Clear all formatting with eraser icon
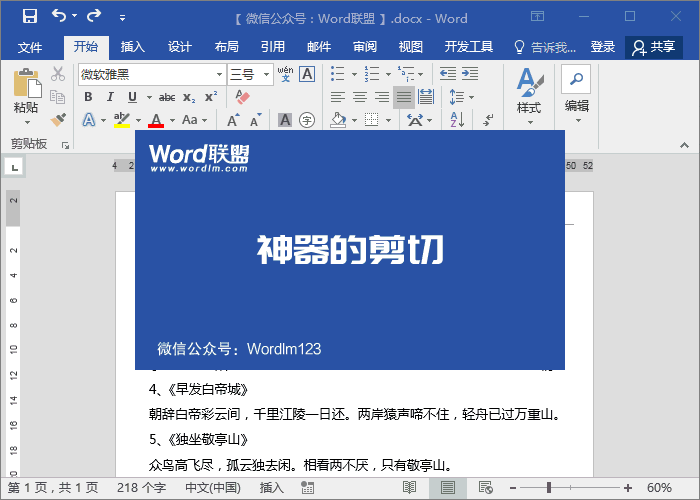The image size is (700, 500). pyautogui.click(x=242, y=97)
